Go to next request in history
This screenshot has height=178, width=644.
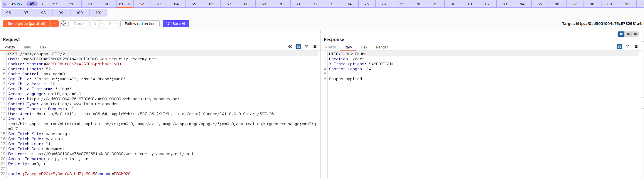110,23
